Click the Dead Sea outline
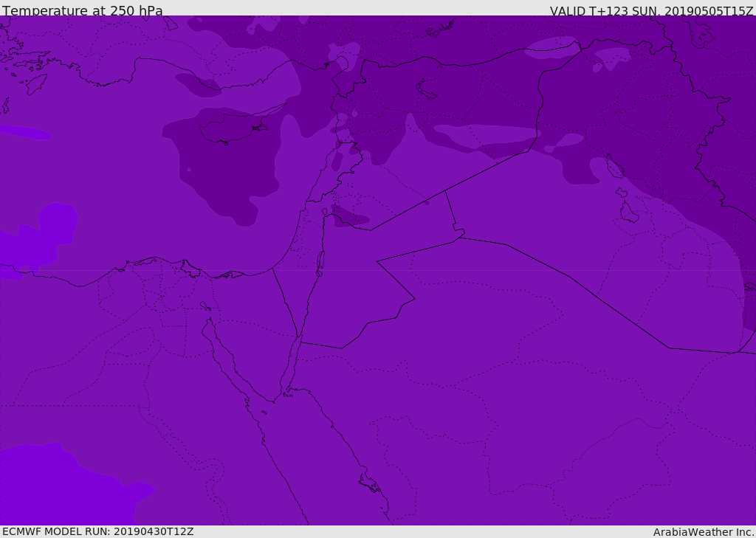 click(x=320, y=261)
